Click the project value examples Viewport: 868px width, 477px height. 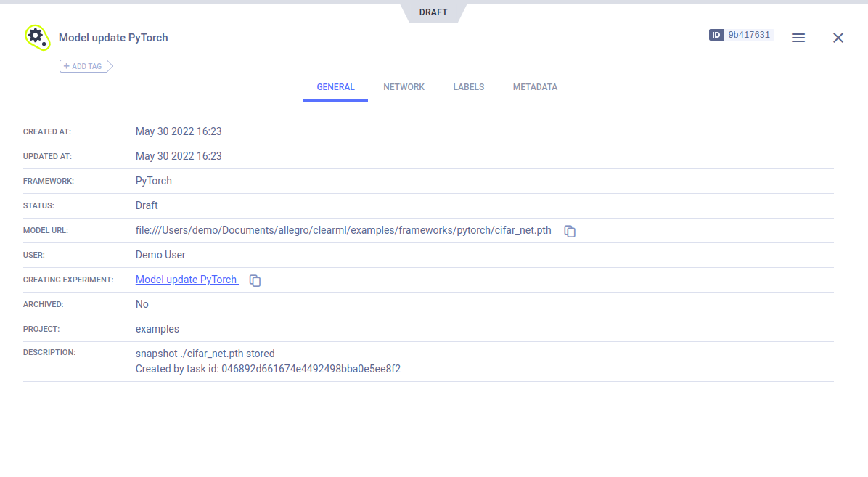pyautogui.click(x=157, y=329)
